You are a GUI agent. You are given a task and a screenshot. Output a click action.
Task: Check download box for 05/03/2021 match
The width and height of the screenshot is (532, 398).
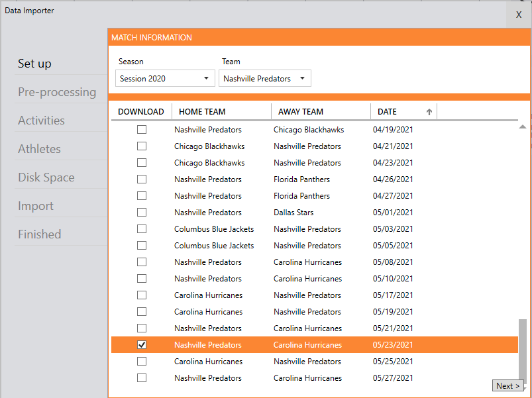coord(142,229)
